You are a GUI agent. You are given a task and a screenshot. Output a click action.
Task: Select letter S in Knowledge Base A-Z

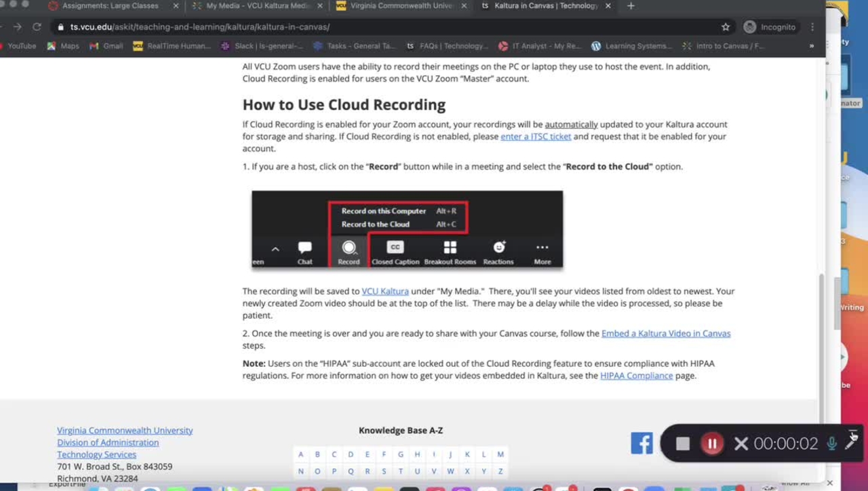[x=384, y=471]
